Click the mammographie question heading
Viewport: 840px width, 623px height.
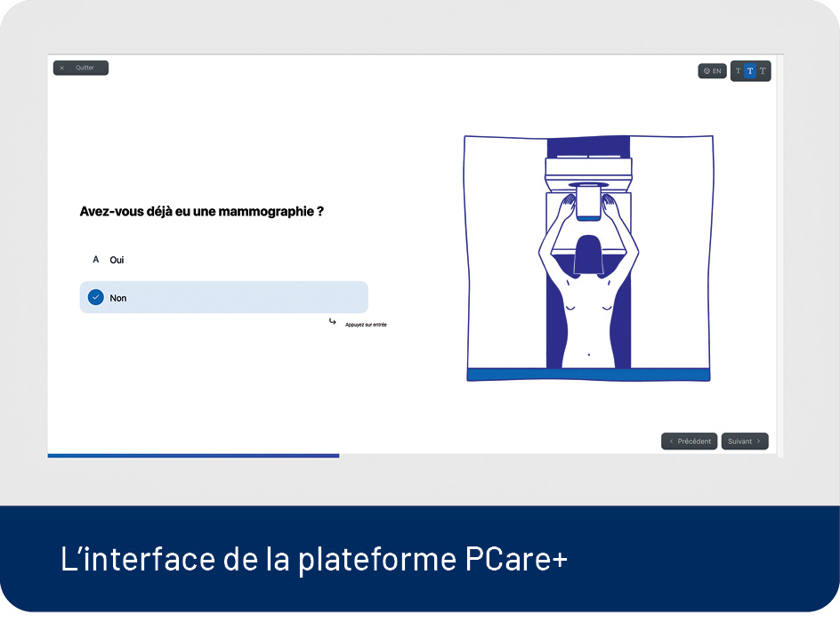pos(201,212)
